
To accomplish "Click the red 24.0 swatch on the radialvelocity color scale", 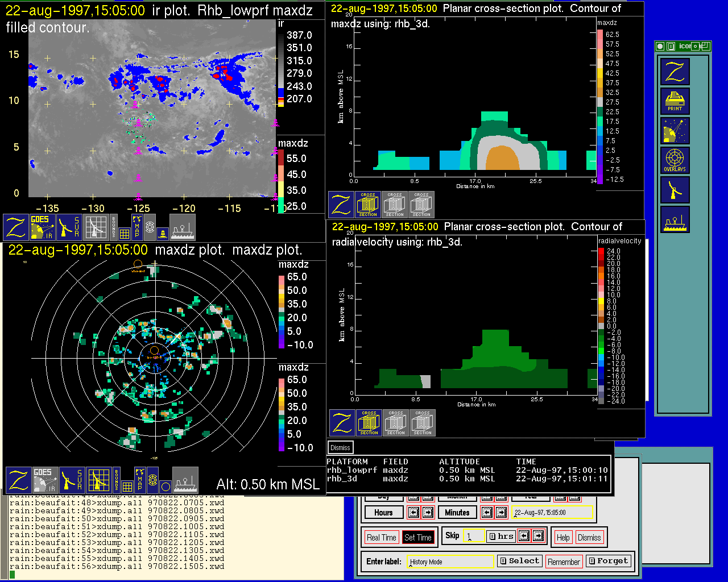I will click(x=601, y=251).
